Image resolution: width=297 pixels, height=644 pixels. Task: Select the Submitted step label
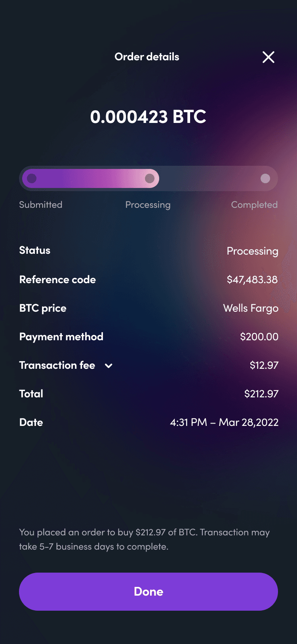[x=41, y=205]
